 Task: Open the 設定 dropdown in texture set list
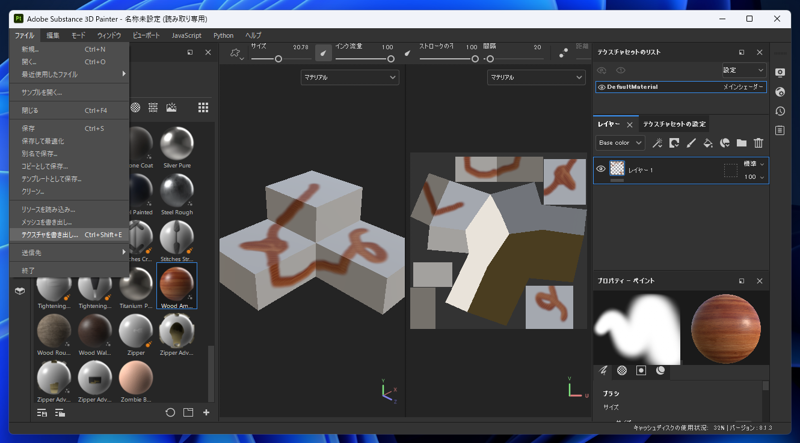pyautogui.click(x=743, y=70)
